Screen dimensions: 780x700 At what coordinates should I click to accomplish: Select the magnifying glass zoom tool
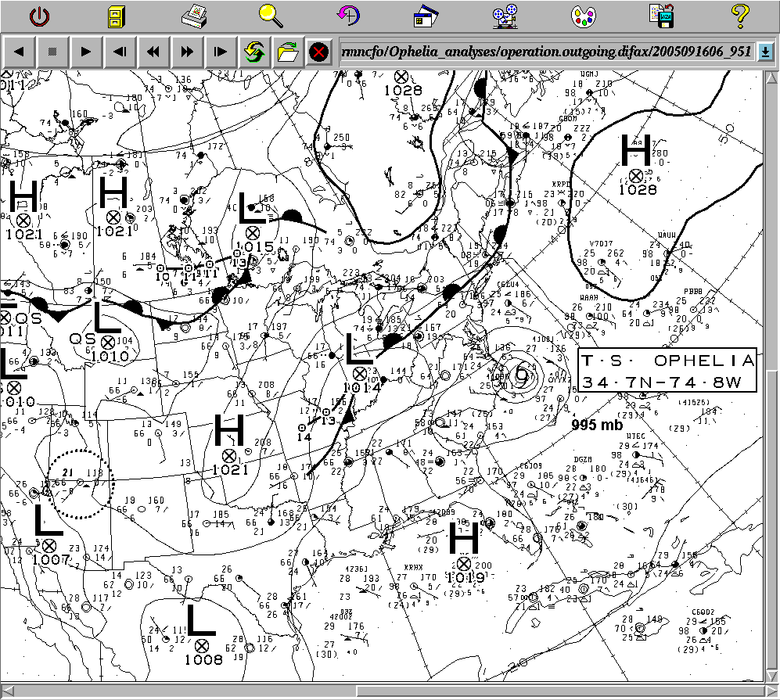coord(271,14)
